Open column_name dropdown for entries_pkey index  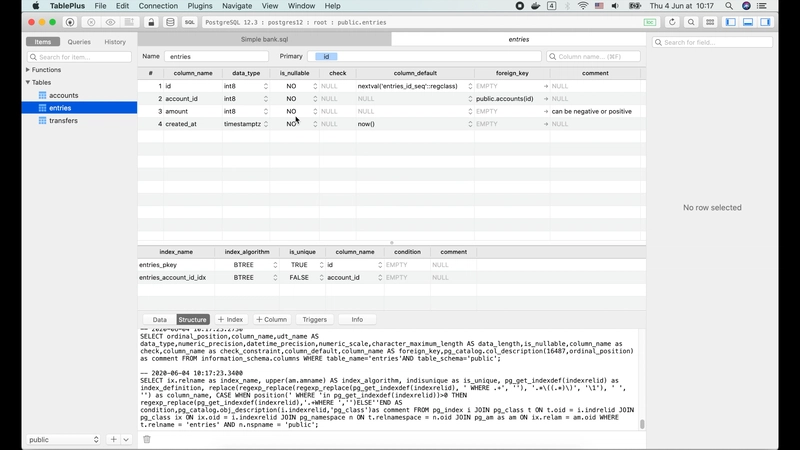(x=380, y=265)
